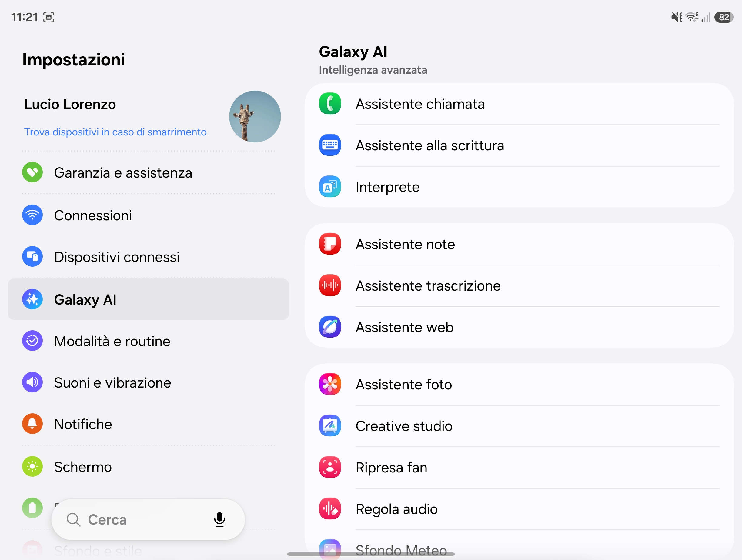This screenshot has height=560, width=742.
Task: Tap the Assistente foto flower icon
Action: [x=330, y=384]
